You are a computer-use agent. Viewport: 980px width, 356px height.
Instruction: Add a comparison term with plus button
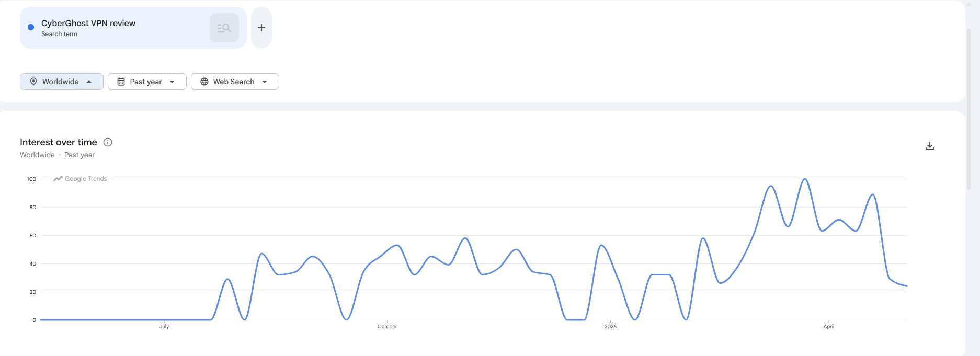tap(261, 28)
